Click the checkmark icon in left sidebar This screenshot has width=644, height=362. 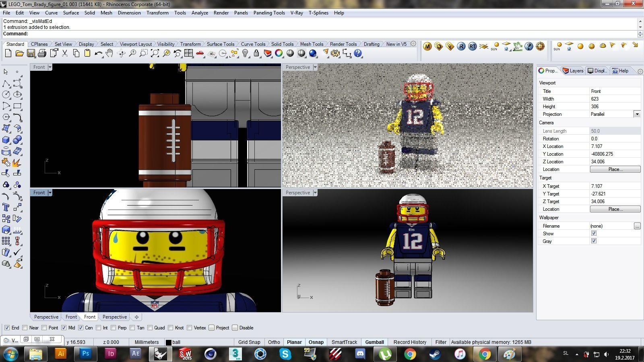coord(17,252)
